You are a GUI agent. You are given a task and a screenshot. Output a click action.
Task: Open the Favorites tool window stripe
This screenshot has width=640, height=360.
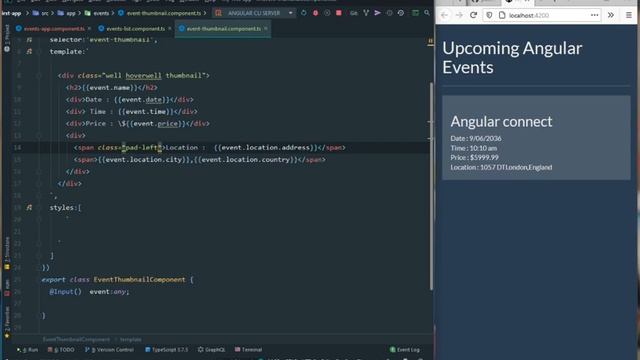point(7,322)
